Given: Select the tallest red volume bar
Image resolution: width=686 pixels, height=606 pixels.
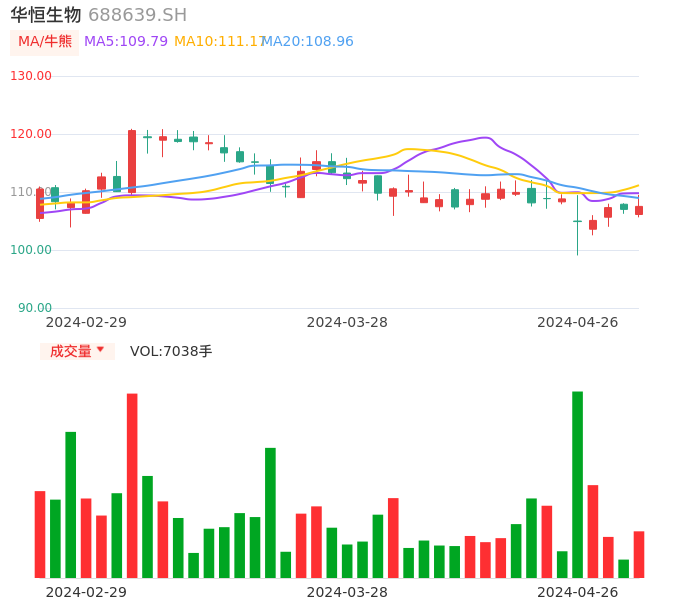Looking at the screenshot, I should pos(132,485).
